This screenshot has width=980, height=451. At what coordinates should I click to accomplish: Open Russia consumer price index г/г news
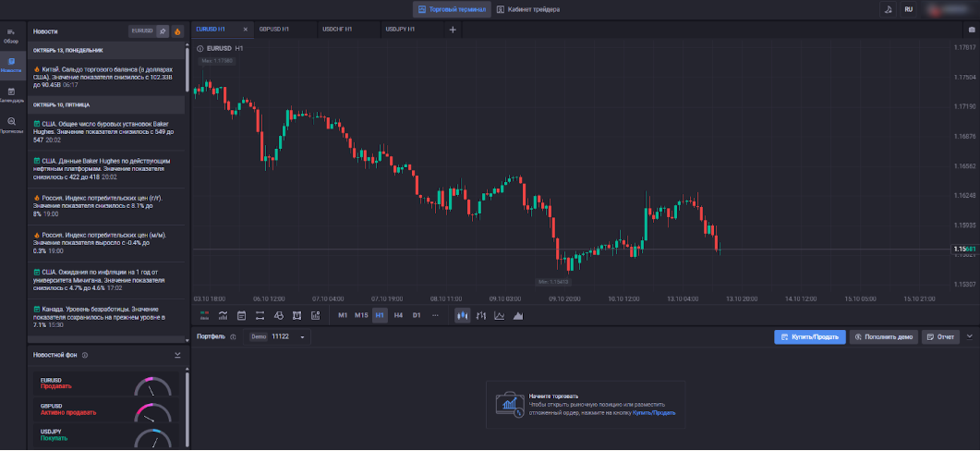pos(106,206)
